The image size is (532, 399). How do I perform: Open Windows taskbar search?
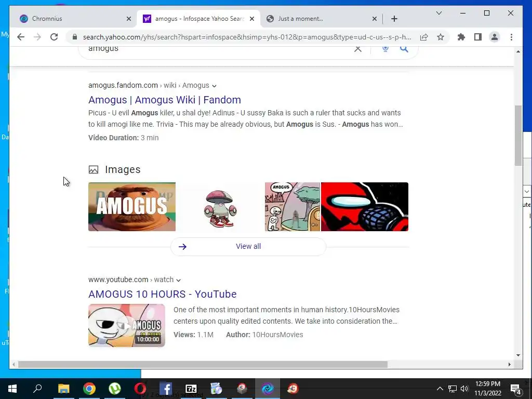pos(37,389)
